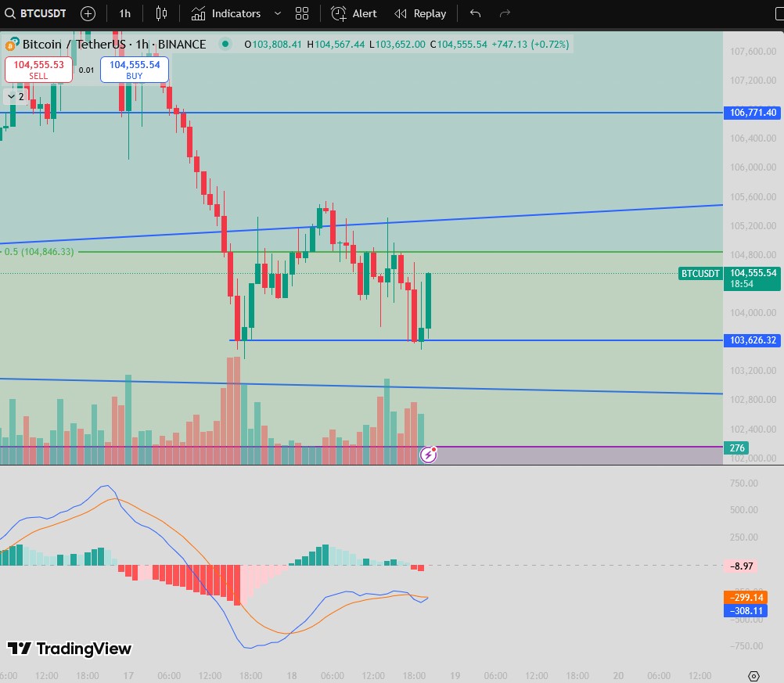Click the BUY 104,555.54 button

135,70
